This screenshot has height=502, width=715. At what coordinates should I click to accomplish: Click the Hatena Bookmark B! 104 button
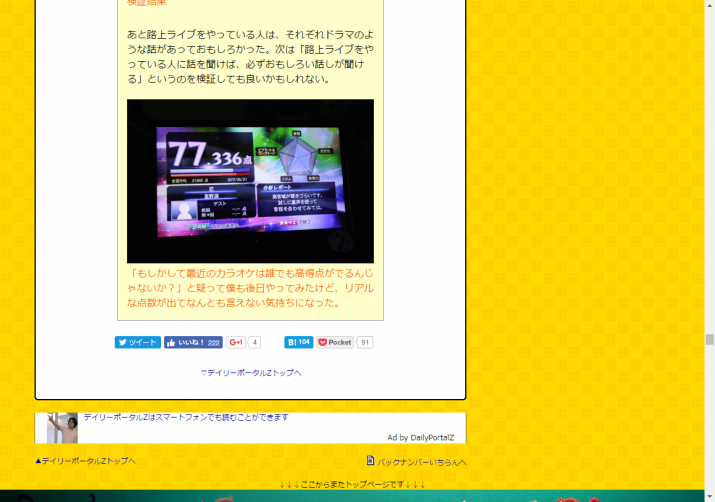pos(298,342)
